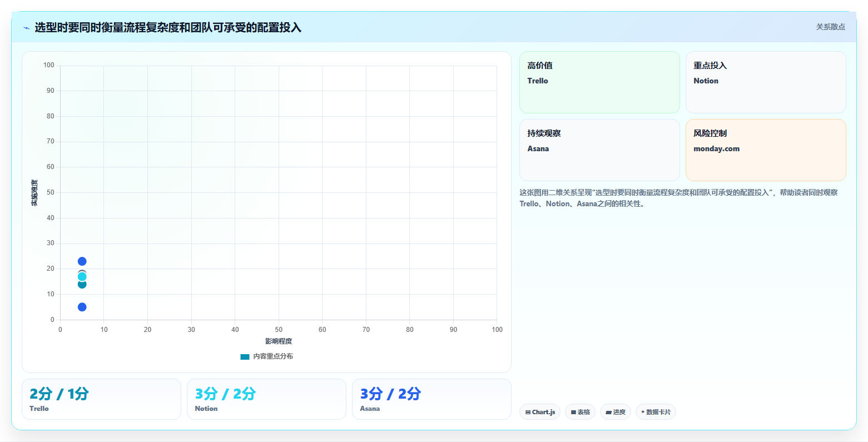868x442 pixels.
Task: Click the 进度 chip
Action: [616, 412]
